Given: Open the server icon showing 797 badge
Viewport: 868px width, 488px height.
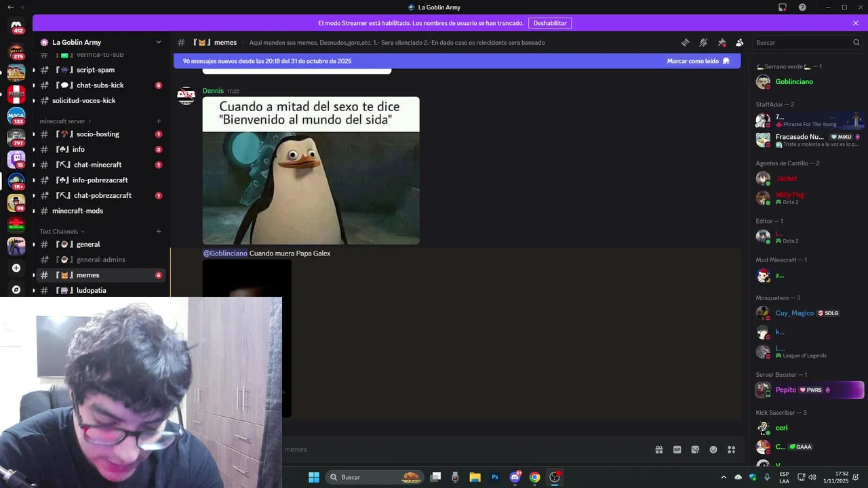Looking at the screenshot, I should pyautogui.click(x=16, y=138).
